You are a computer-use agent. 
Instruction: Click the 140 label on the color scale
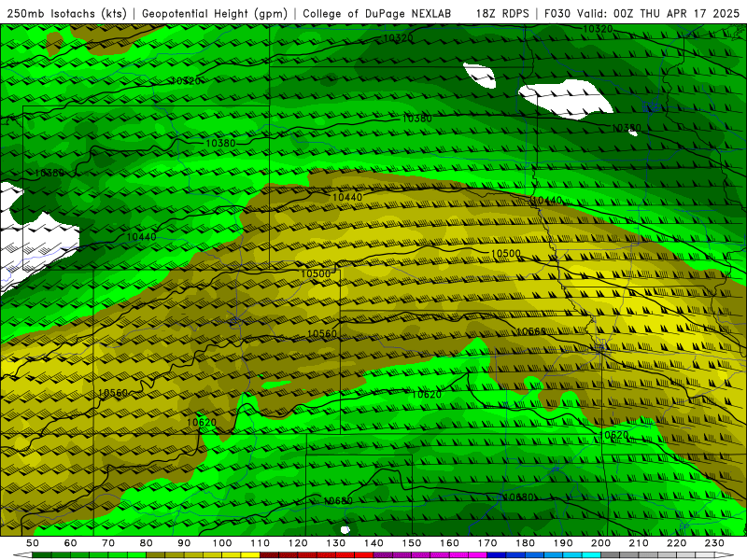(373, 543)
